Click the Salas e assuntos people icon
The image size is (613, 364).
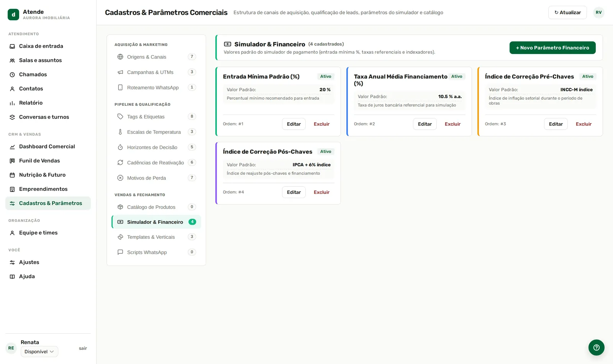coord(12,61)
